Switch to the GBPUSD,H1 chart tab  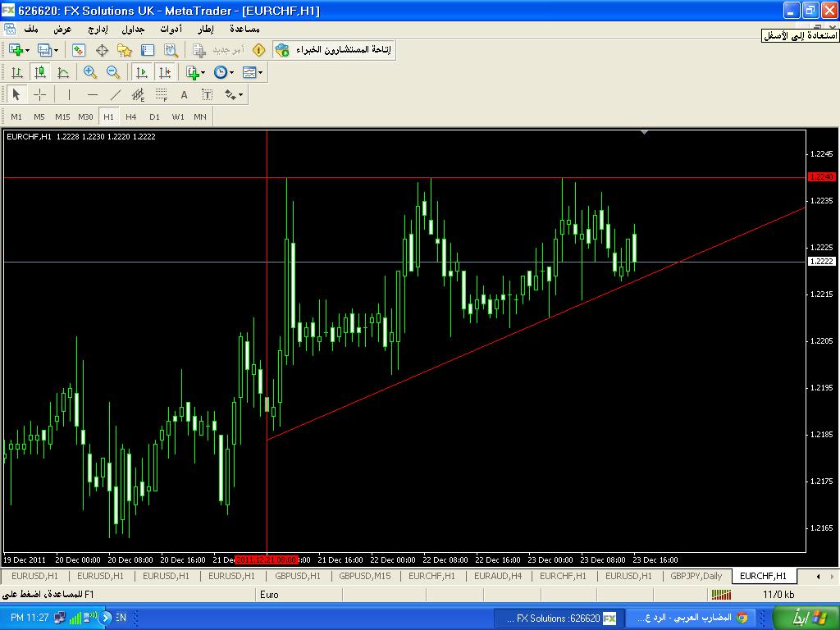(297, 576)
